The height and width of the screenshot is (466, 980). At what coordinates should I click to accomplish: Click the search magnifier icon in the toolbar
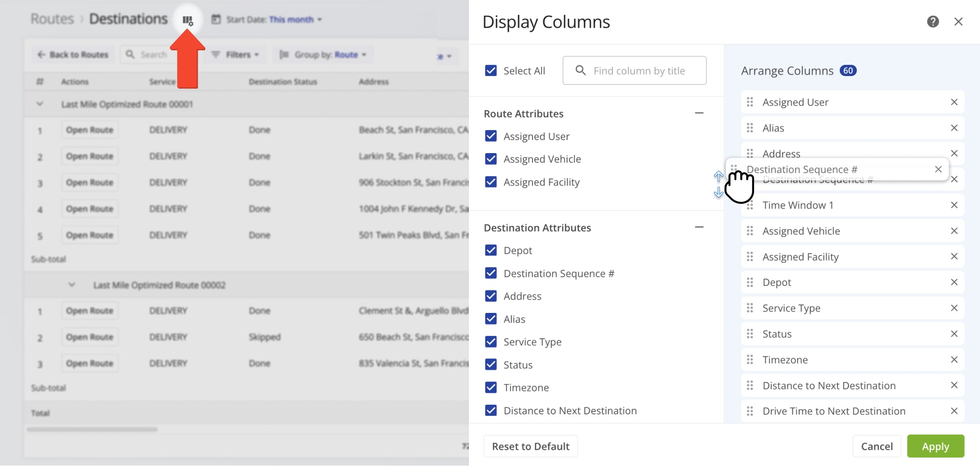(x=129, y=55)
